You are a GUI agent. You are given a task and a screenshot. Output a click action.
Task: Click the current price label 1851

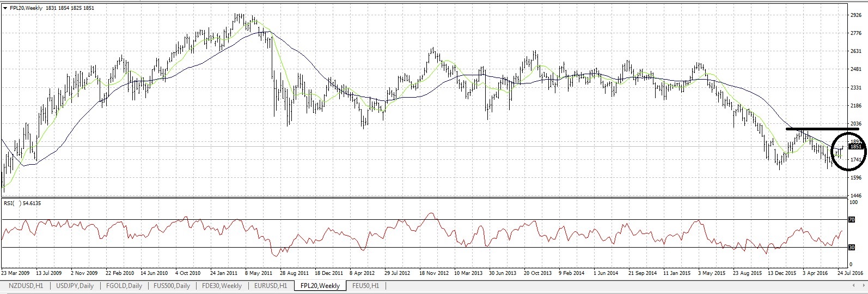click(x=856, y=147)
